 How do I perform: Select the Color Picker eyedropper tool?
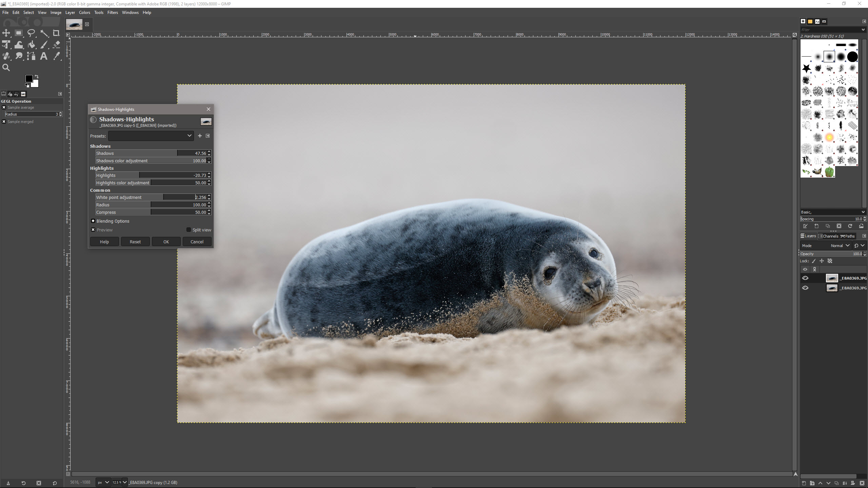click(x=57, y=56)
